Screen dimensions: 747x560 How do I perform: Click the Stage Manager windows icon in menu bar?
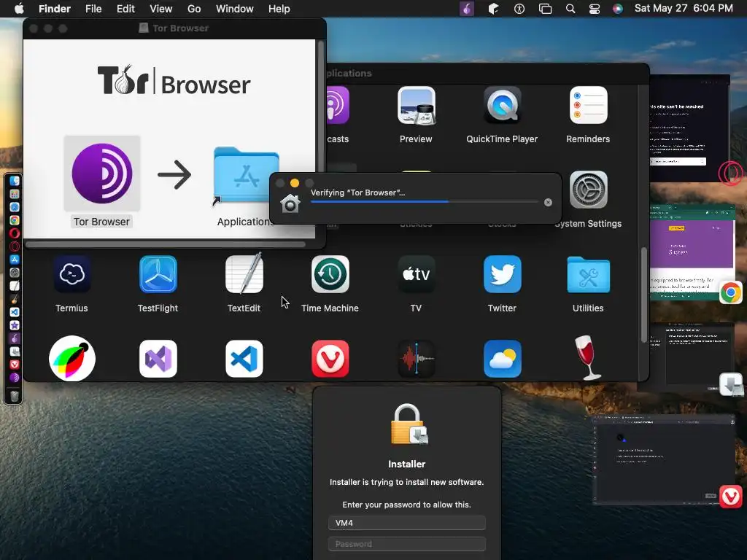545,9
